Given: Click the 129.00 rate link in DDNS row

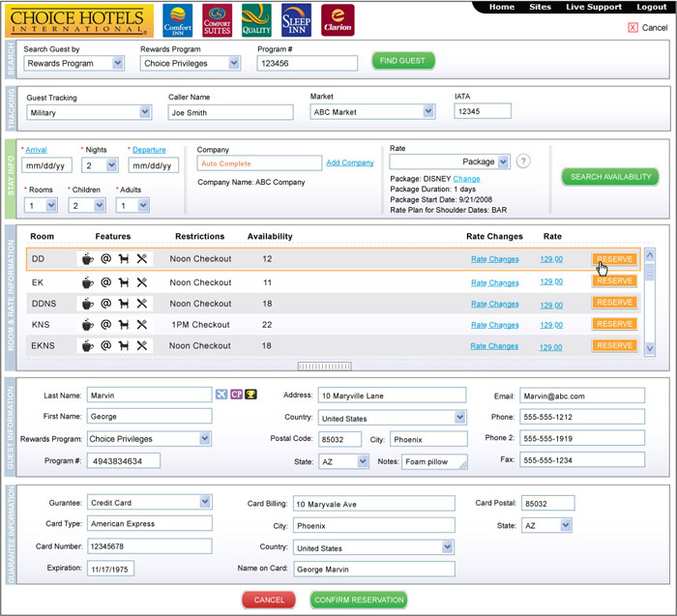Looking at the screenshot, I should tap(551, 305).
